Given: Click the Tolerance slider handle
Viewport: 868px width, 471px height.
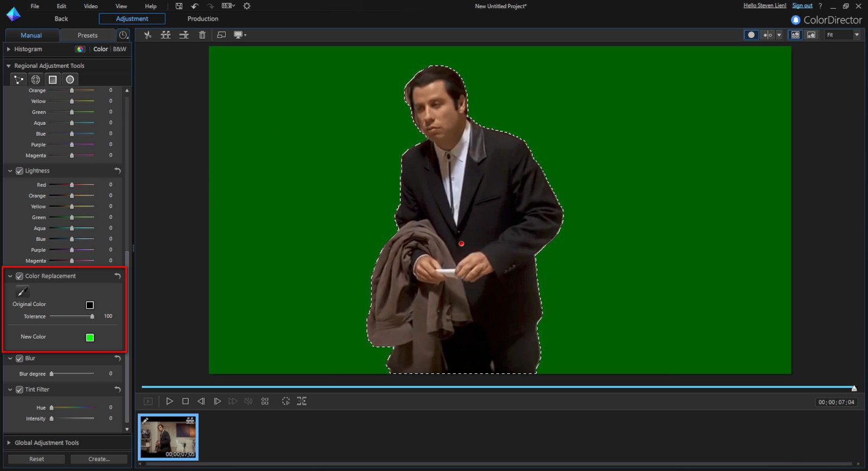Looking at the screenshot, I should click(x=92, y=316).
